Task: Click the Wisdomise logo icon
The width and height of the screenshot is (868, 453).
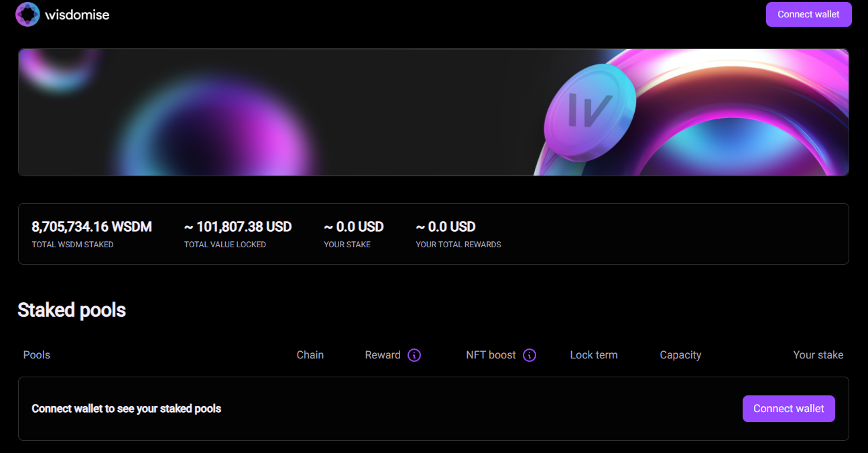Action: (x=27, y=14)
